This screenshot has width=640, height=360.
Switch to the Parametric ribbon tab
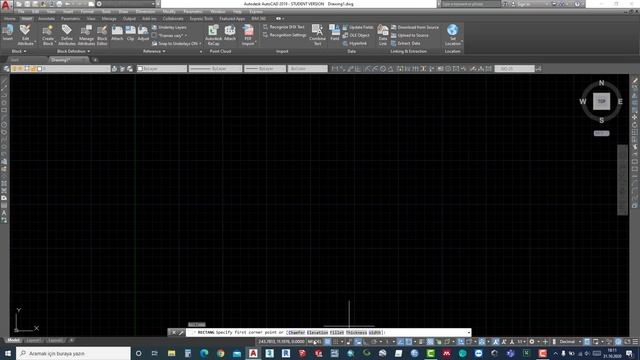click(70, 19)
